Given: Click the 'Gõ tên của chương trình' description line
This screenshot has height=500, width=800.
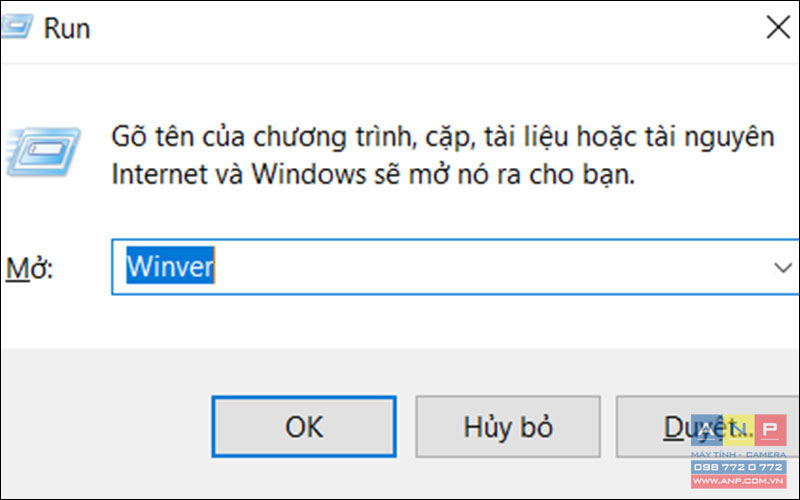Looking at the screenshot, I should click(443, 137).
